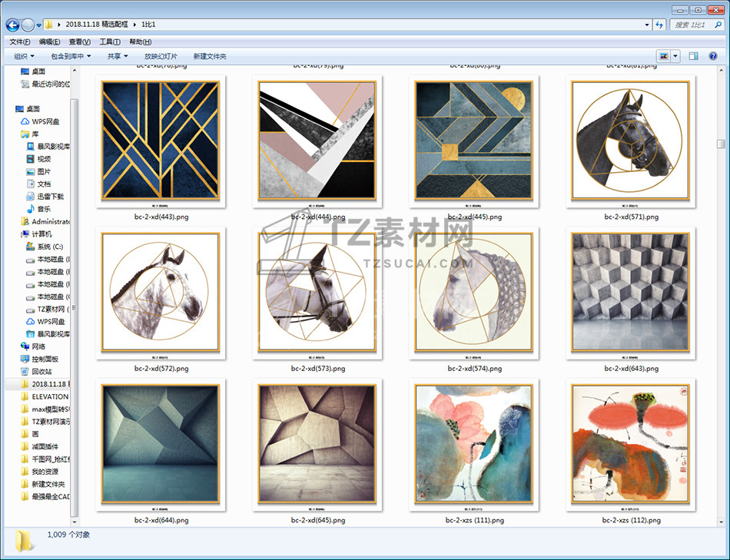Open the view options dropdown arrow
This screenshot has height=560, width=730.
(676, 56)
